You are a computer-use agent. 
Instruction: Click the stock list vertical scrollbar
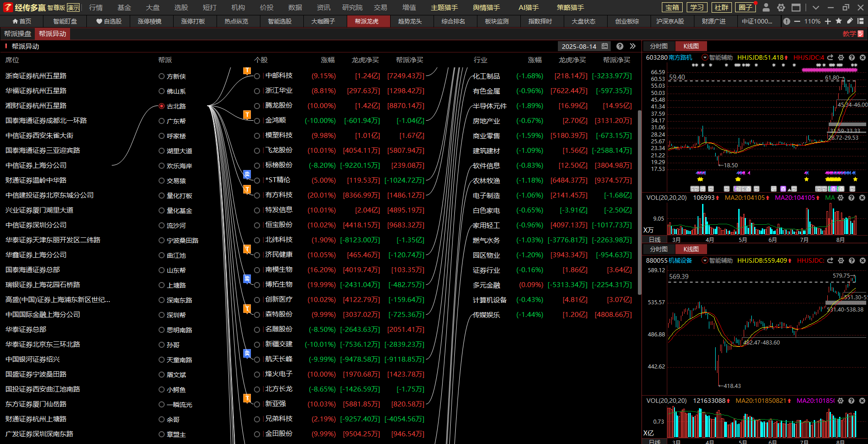pos(639,203)
